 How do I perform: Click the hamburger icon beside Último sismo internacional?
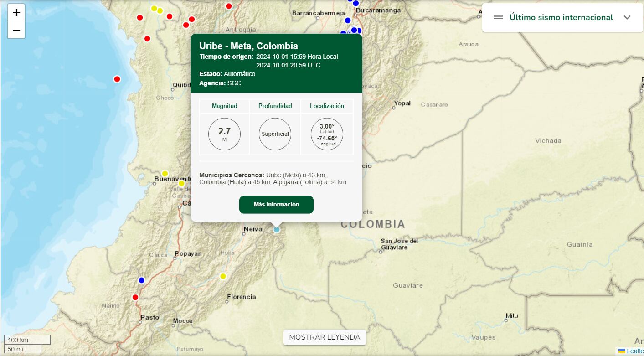point(498,17)
